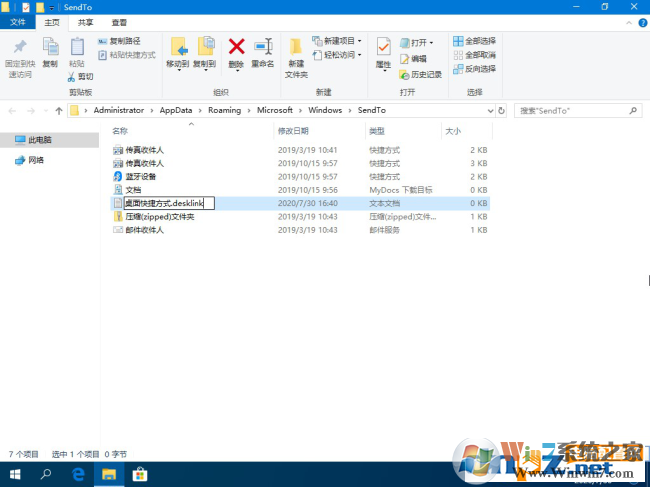Open taskbar Search magnifier
Image resolution: width=650 pixels, height=487 pixels.
tap(46, 474)
